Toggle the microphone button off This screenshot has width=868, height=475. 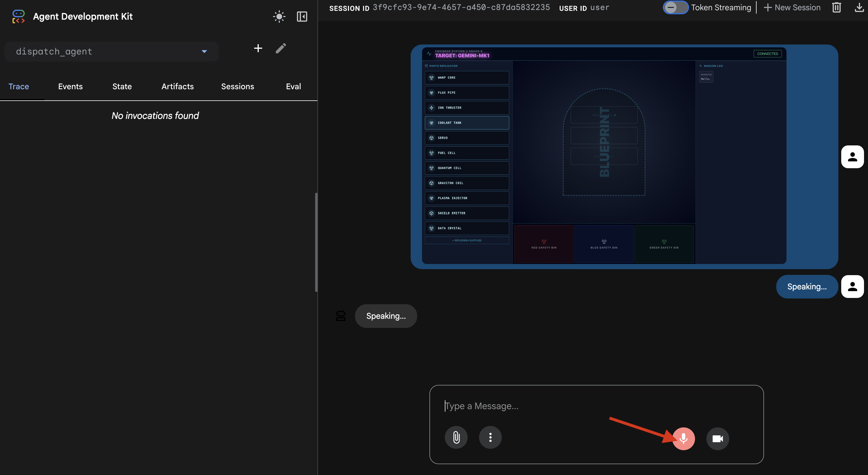pos(683,439)
